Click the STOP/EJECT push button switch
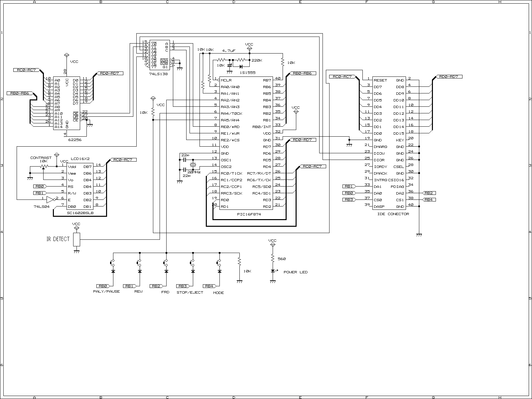The width and height of the screenshot is (532, 399). (x=193, y=263)
